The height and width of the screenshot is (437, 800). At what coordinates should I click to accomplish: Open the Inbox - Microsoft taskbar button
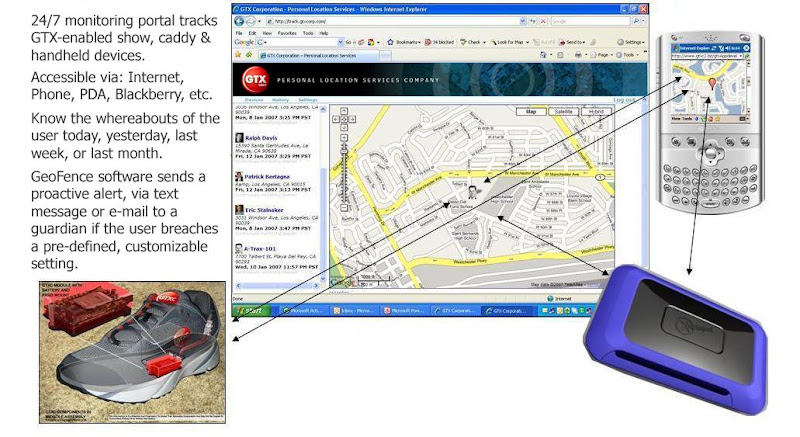click(354, 310)
